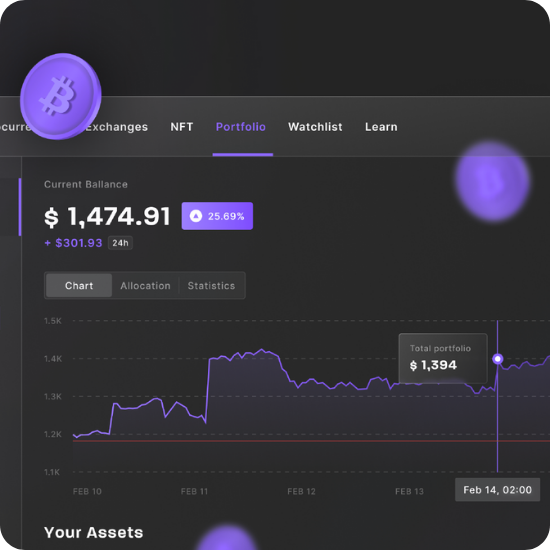Click the 1.3K axis label
This screenshot has width=550, height=550.
(53, 397)
